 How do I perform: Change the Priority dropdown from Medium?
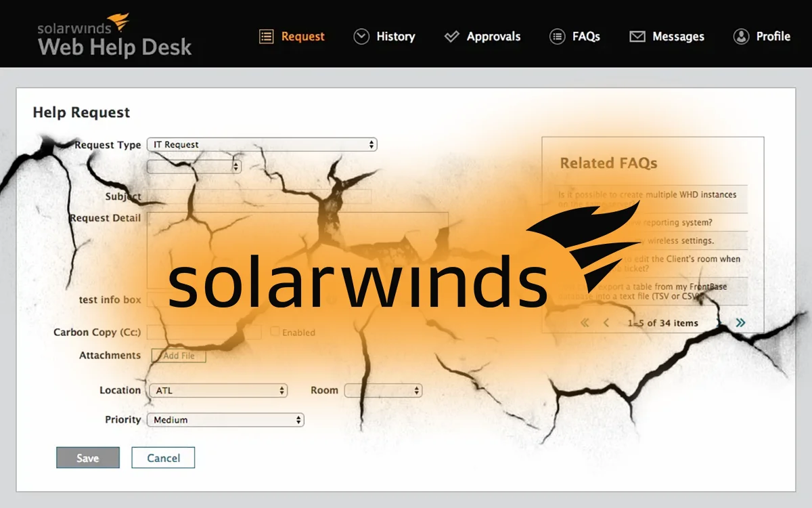point(225,420)
